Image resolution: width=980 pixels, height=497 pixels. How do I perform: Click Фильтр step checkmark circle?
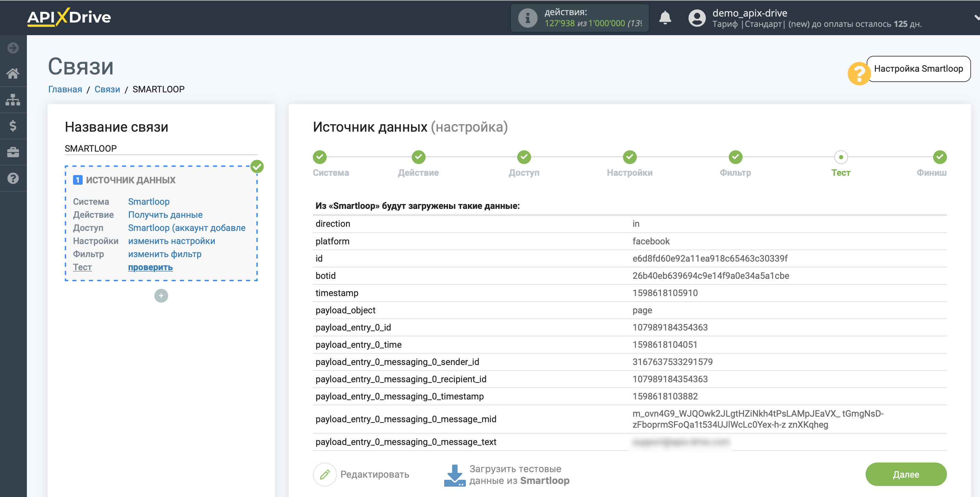[x=735, y=157]
